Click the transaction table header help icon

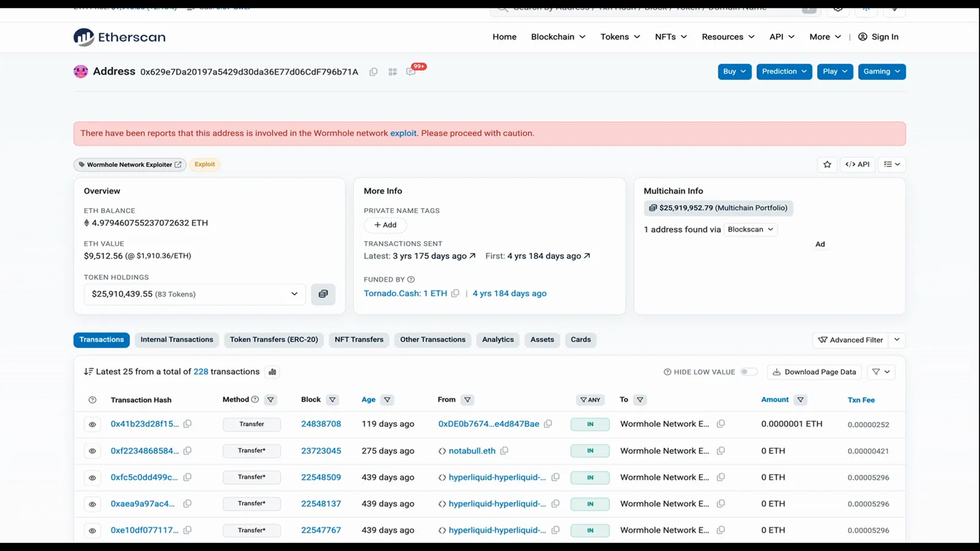click(x=92, y=400)
